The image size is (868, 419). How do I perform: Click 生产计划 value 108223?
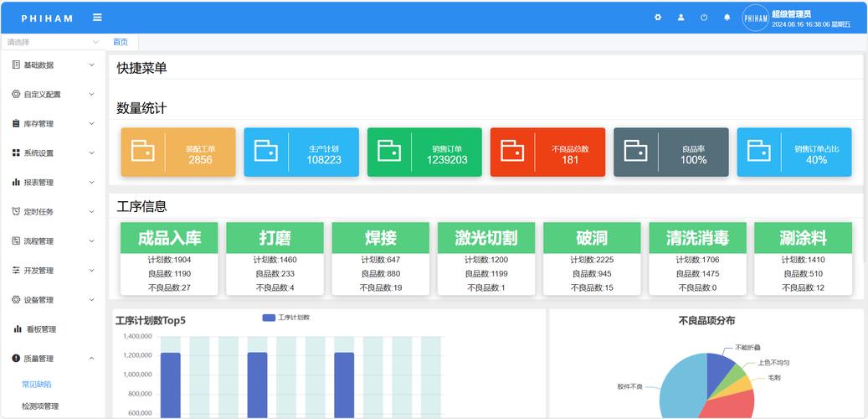(324, 160)
